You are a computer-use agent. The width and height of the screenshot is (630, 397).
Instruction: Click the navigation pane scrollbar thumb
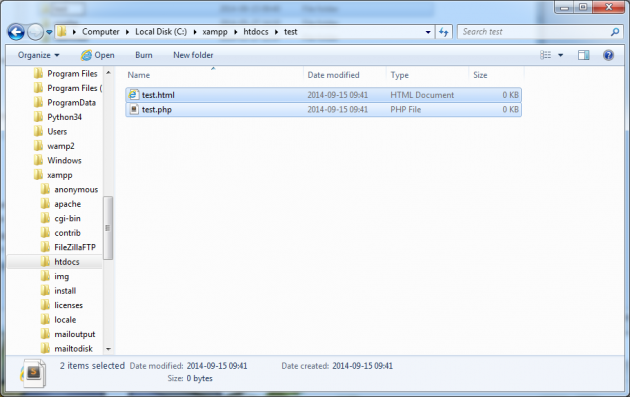pyautogui.click(x=108, y=228)
